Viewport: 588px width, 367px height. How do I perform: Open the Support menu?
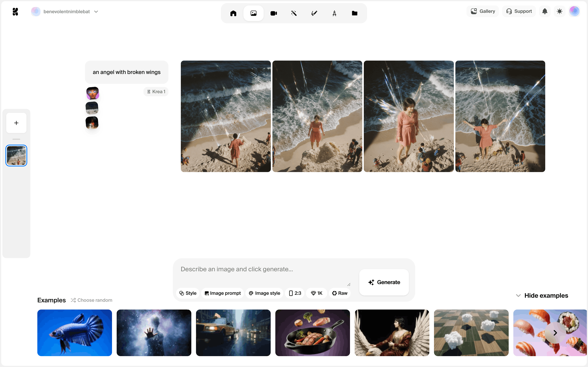[519, 11]
